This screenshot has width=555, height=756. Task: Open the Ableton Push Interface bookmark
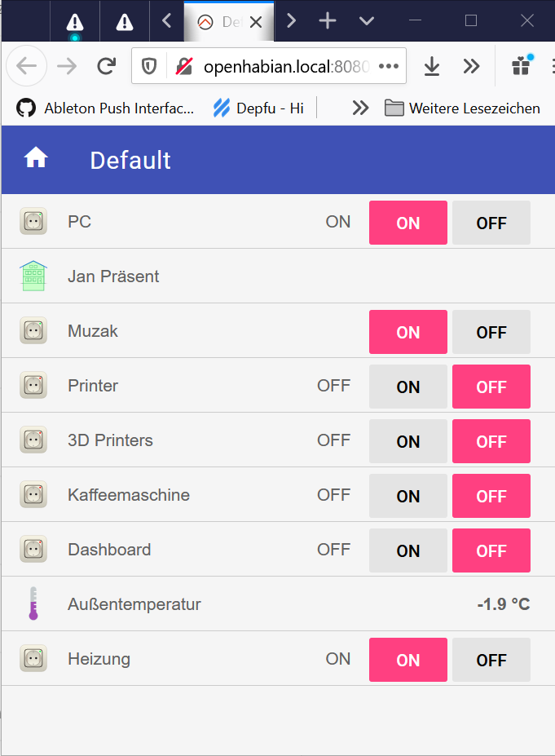coord(105,108)
